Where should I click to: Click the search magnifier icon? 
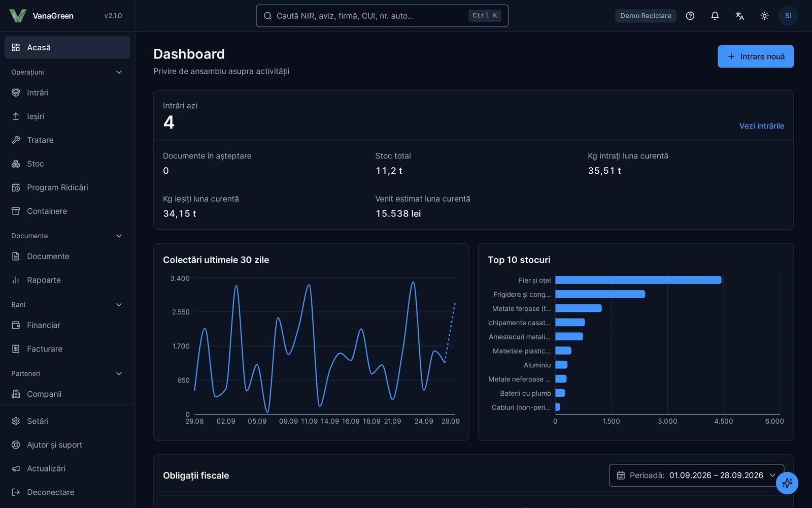[x=267, y=16]
